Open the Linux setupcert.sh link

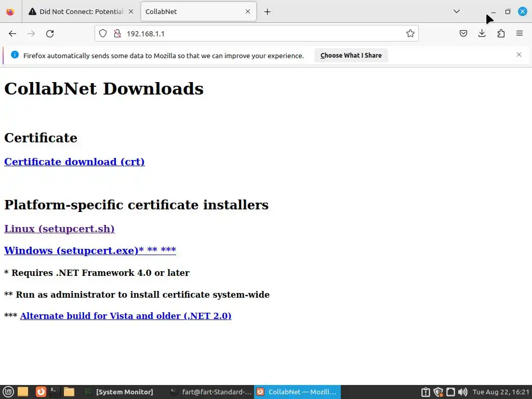tap(59, 229)
